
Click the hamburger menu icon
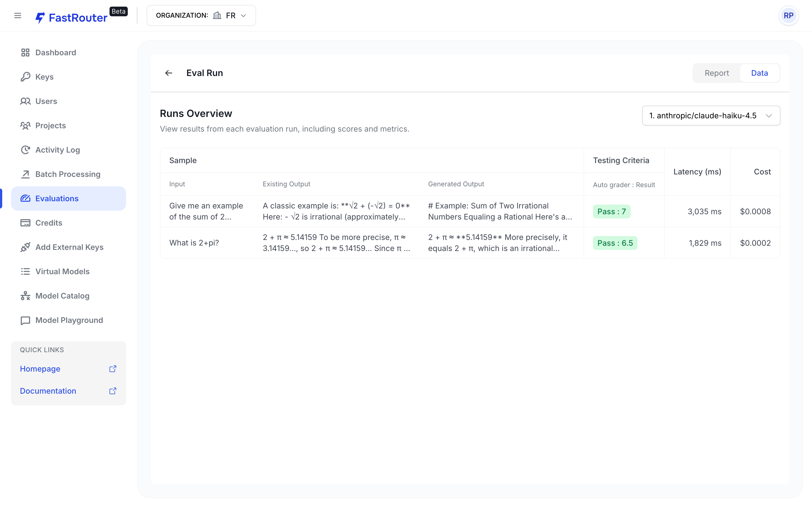click(18, 15)
